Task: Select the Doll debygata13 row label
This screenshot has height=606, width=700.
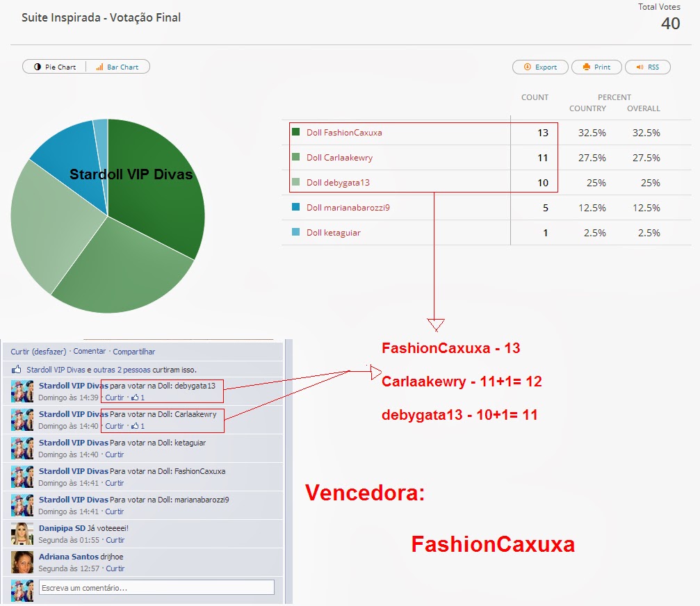Action: [x=338, y=183]
